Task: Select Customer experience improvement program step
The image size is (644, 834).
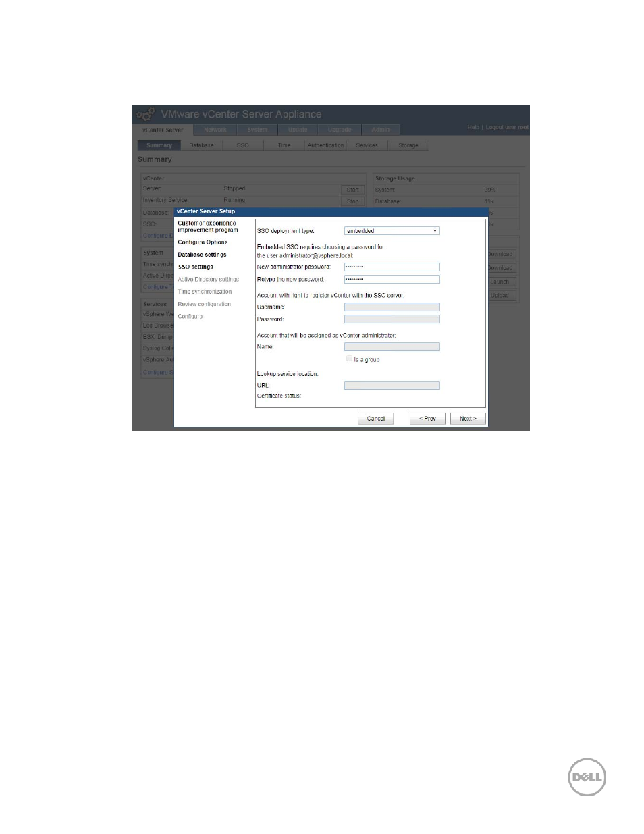Action: click(x=208, y=226)
